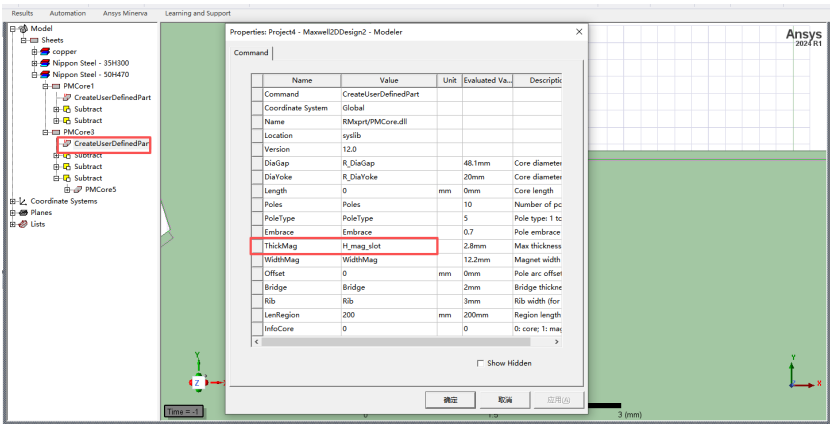
Task: Click the row header cell for ThickMag
Action: click(x=257, y=246)
